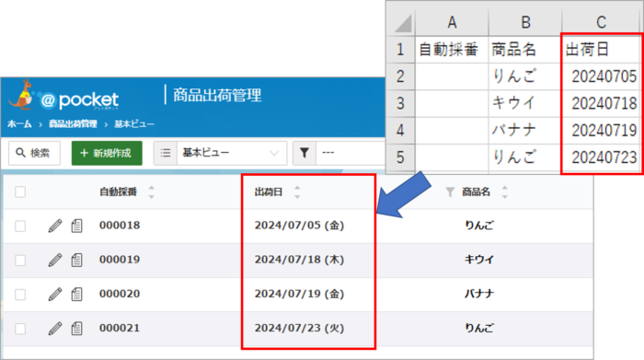This screenshot has height=360, width=644.
Task: Open the filter dropdown showing ---
Action: 351,153
